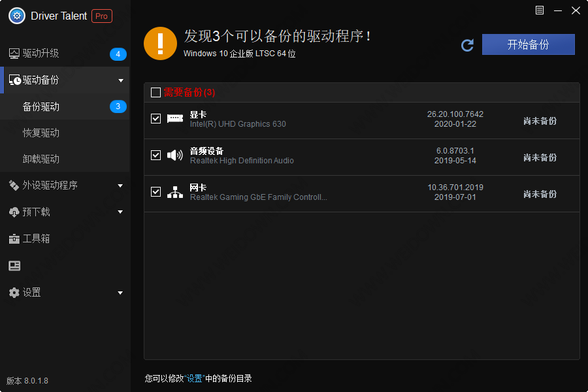Uncheck the 音频设备 driver checkbox
Screen dimensions: 588x392
tap(155, 155)
